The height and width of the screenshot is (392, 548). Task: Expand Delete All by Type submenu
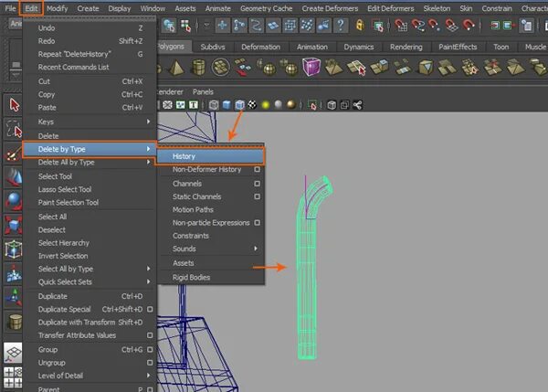click(90, 163)
